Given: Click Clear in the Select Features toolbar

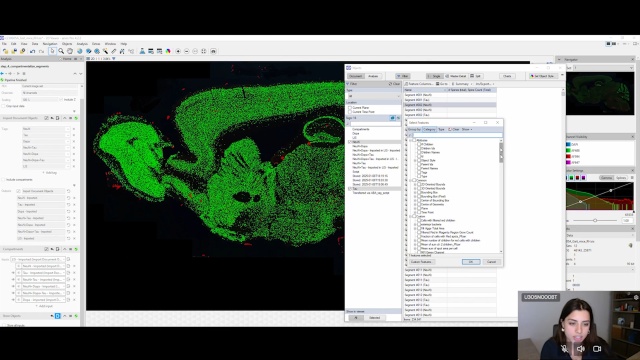Looking at the screenshot, I should (454, 129).
